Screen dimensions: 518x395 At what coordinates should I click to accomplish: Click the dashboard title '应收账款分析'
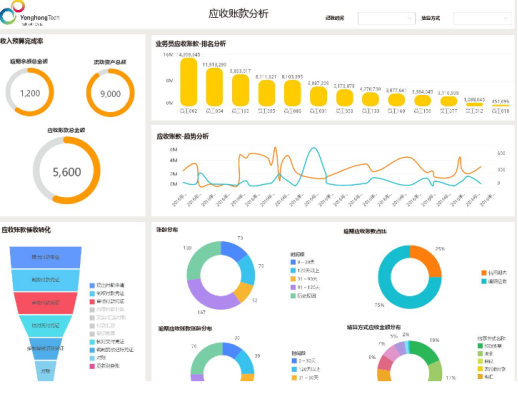pyautogui.click(x=238, y=14)
